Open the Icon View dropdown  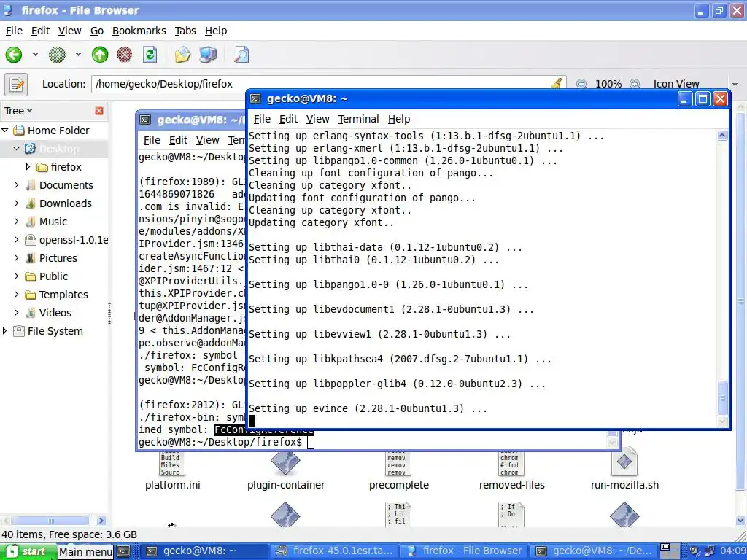pyautogui.click(x=695, y=84)
